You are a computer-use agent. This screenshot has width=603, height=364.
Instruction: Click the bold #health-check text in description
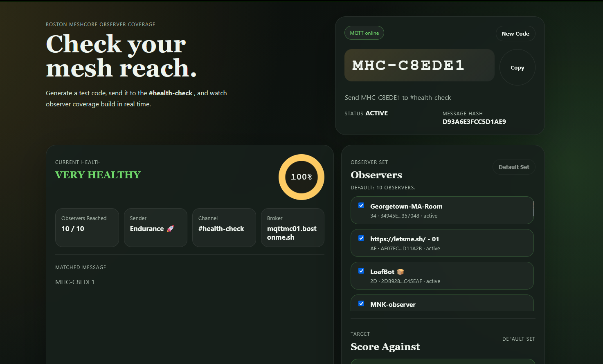(171, 93)
